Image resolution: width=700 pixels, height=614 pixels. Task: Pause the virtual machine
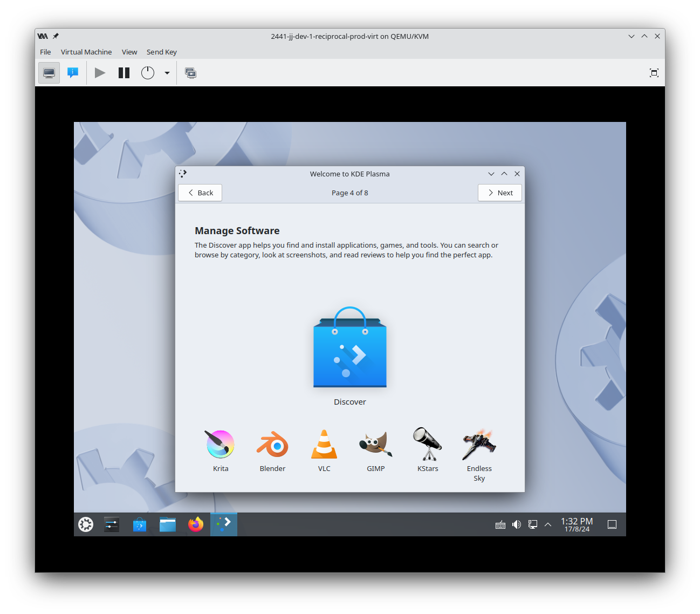pos(124,73)
